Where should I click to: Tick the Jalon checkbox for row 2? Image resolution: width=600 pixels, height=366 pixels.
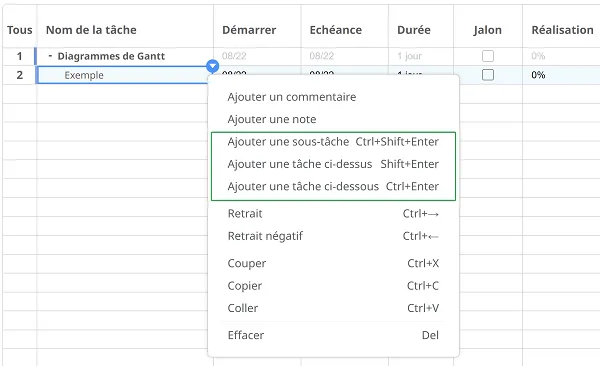tap(488, 75)
